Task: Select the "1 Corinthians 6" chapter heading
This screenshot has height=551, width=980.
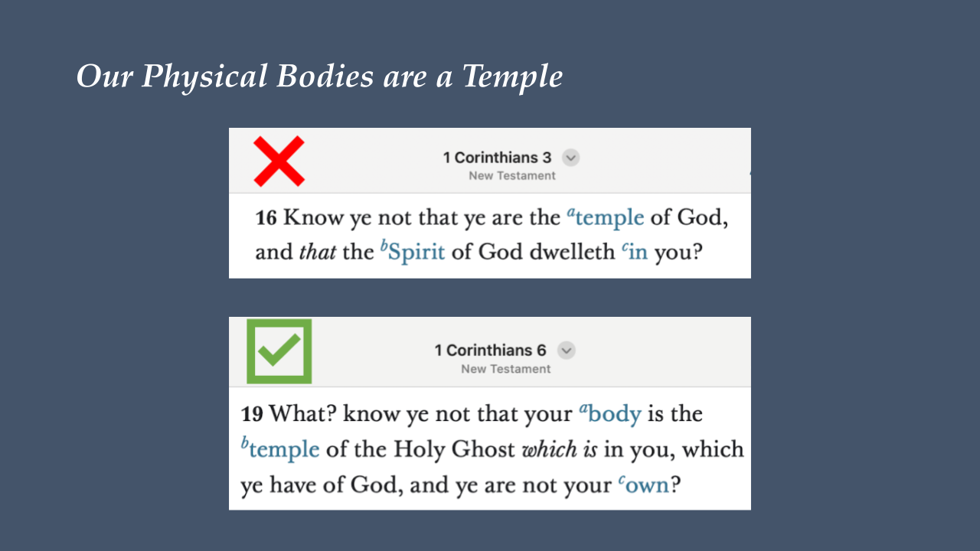Action: [x=490, y=350]
